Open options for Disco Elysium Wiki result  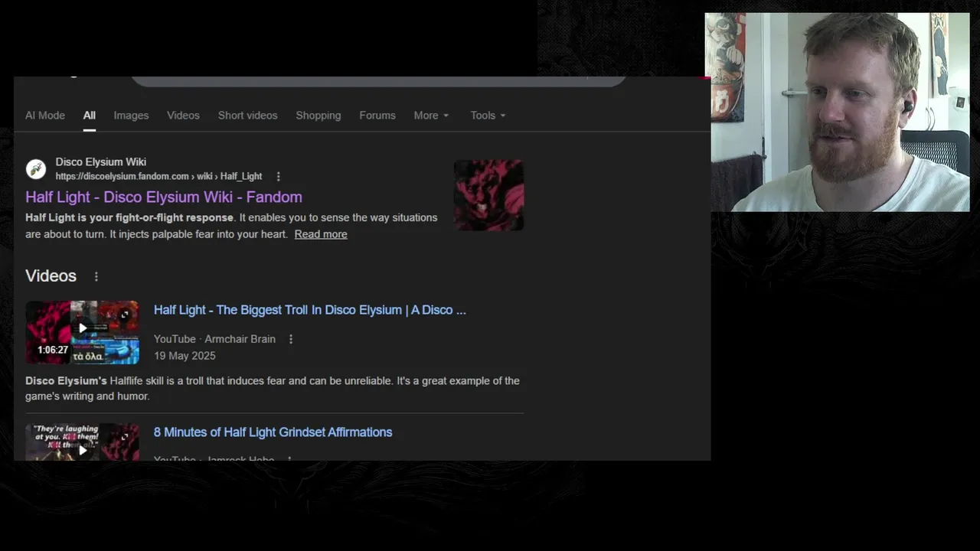coord(278,177)
